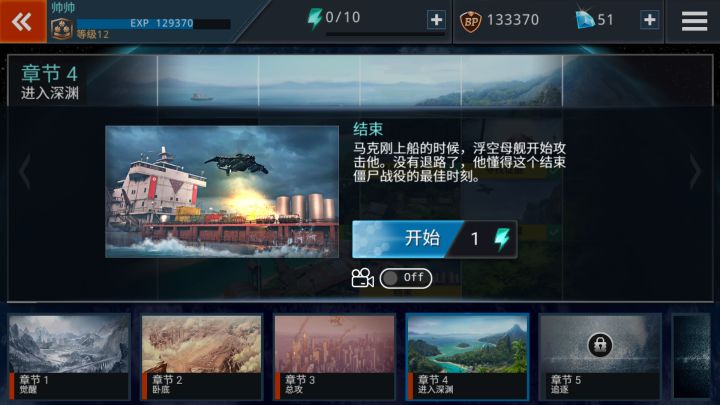Start the mission with 开始 button

[434, 239]
